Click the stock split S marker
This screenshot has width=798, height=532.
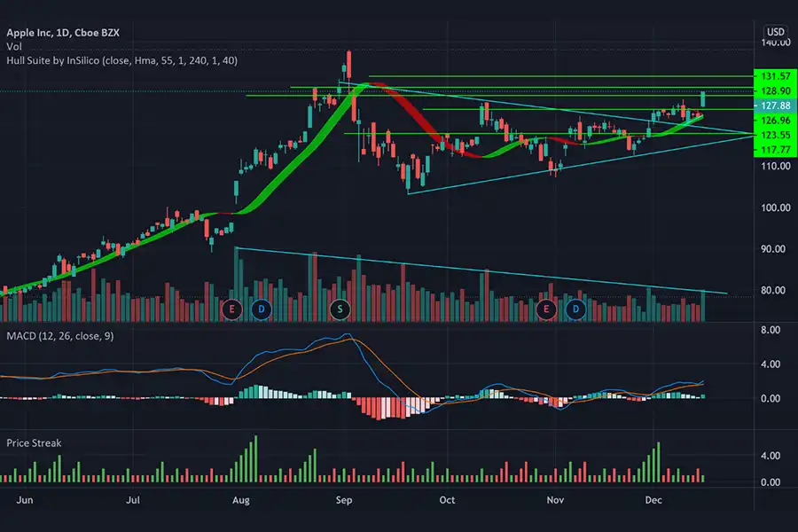tap(340, 309)
